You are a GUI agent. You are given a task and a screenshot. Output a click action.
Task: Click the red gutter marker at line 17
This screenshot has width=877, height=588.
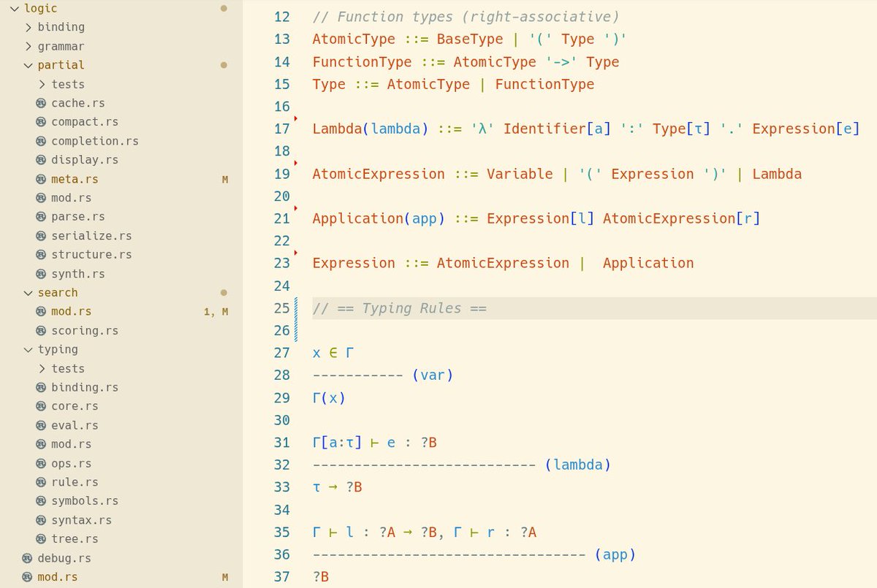coord(295,118)
